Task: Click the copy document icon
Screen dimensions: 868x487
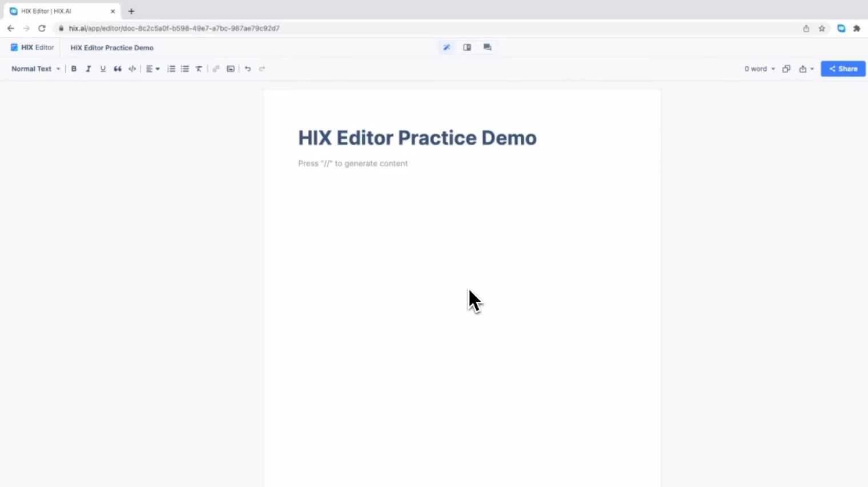Action: (x=786, y=69)
